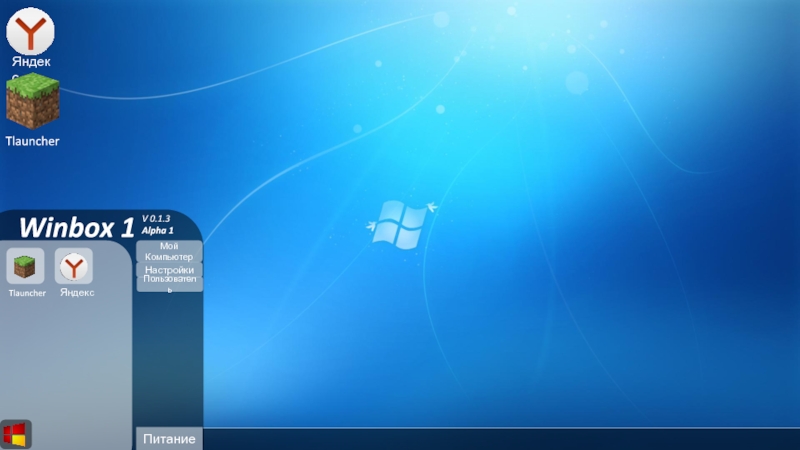Image resolution: width=800 pixels, height=450 pixels.
Task: Open Tlauncher from the start menu icon
Action: point(26,266)
